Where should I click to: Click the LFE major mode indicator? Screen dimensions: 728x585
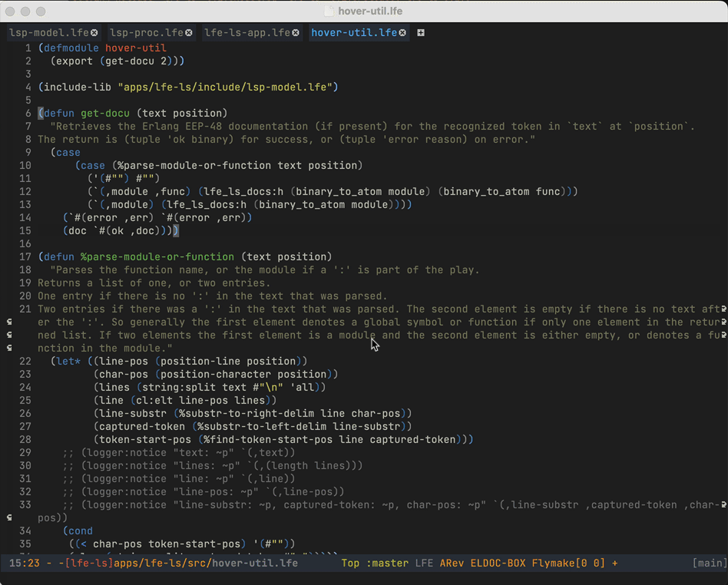(424, 564)
